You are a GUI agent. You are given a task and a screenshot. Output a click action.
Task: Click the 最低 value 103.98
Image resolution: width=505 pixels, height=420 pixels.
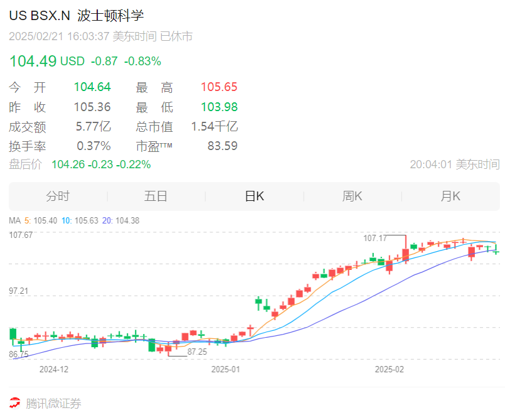pyautogui.click(x=219, y=107)
